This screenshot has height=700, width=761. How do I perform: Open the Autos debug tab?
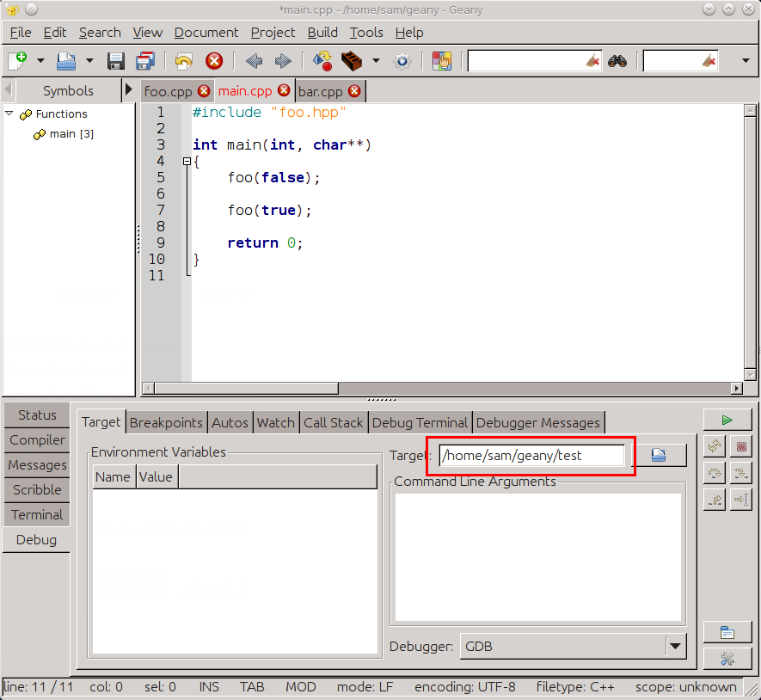(x=230, y=423)
